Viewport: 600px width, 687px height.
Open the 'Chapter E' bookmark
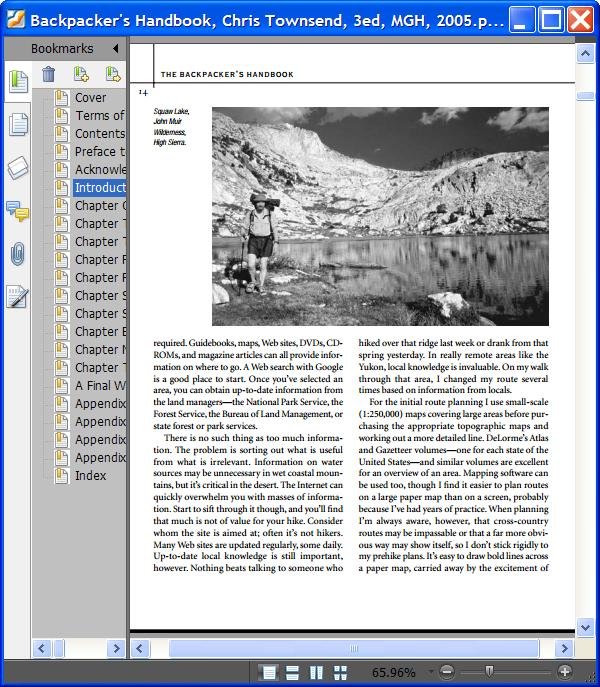click(x=100, y=331)
